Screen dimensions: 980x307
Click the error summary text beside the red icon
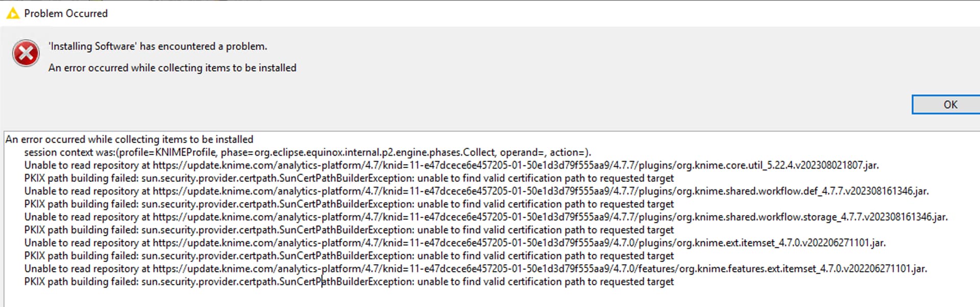tap(172, 68)
